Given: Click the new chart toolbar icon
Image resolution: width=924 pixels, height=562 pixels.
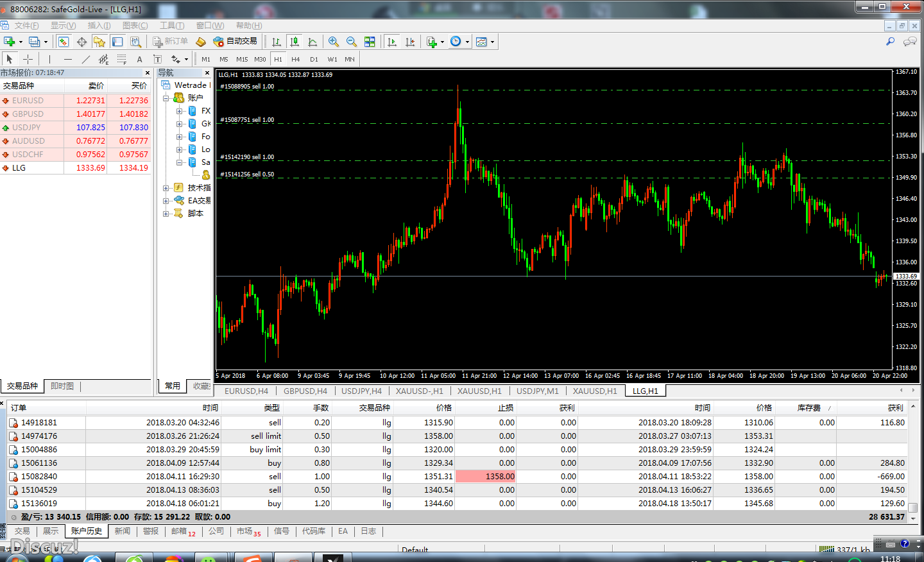Looking at the screenshot, I should [10, 42].
